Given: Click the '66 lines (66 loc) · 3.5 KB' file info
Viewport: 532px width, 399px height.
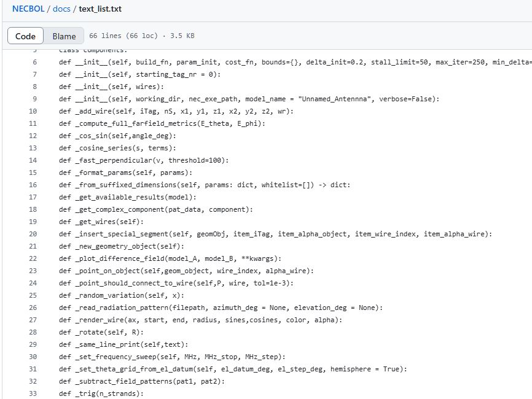Looking at the screenshot, I should 142,36.
